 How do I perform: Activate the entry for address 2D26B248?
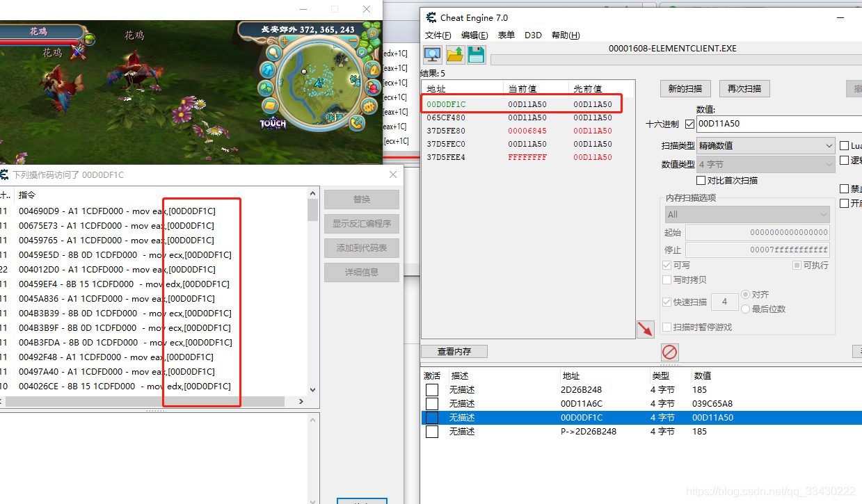432,390
